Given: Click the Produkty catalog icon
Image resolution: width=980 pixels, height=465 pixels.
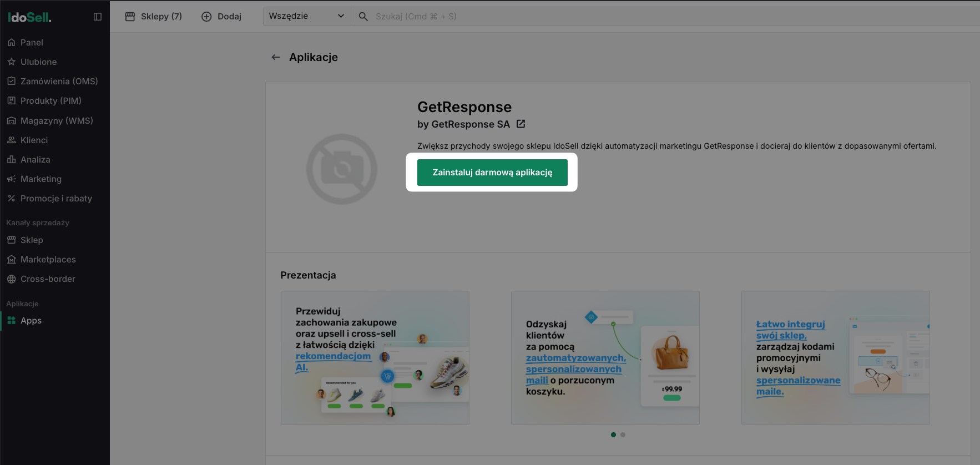Looking at the screenshot, I should [11, 100].
